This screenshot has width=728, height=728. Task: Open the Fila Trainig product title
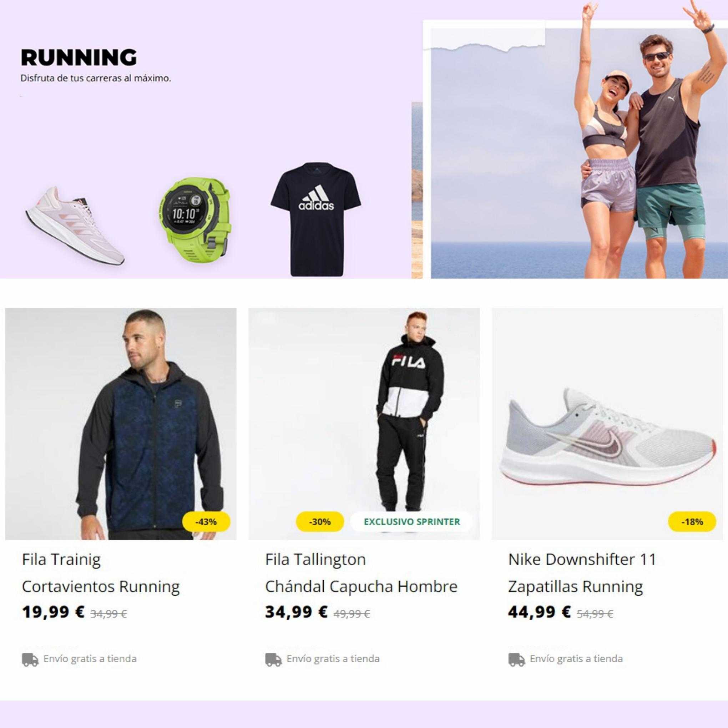(61, 559)
